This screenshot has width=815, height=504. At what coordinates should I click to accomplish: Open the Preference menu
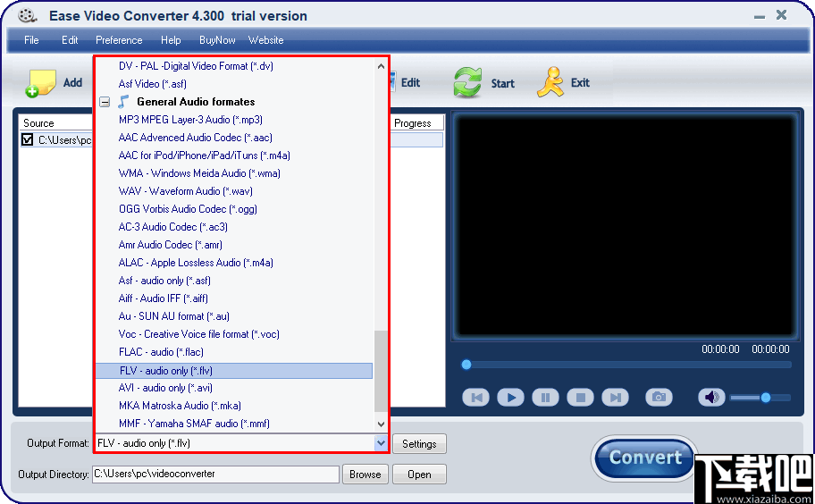coord(119,40)
